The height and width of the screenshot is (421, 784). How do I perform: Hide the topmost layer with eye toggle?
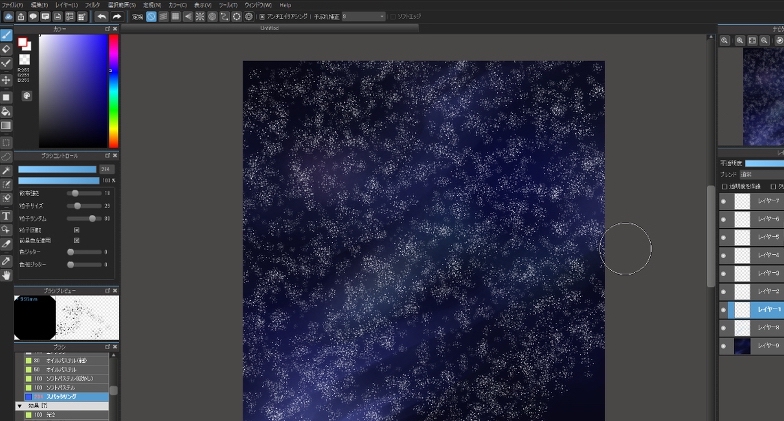[724, 201]
